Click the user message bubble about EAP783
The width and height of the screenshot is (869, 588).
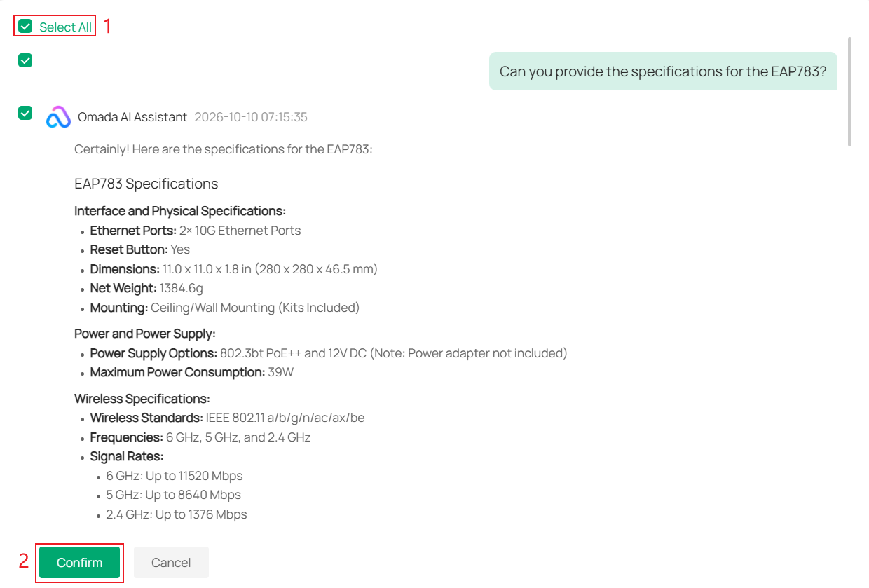663,71
